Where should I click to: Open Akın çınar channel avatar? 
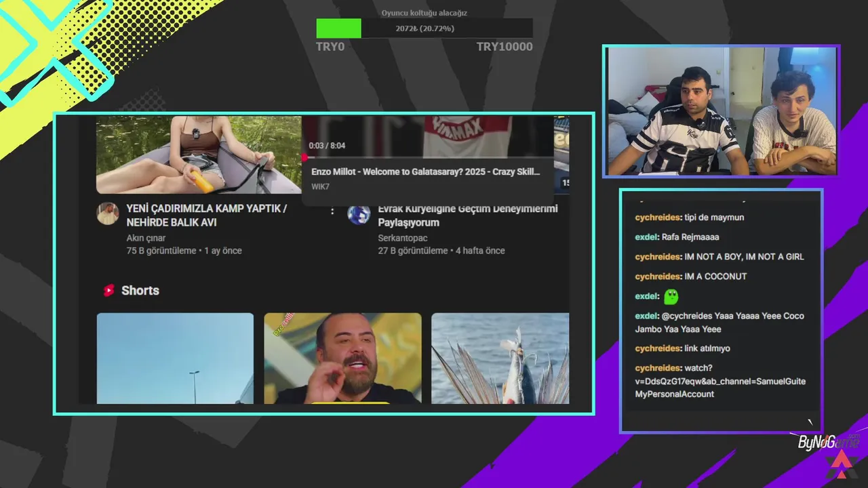[x=108, y=213]
